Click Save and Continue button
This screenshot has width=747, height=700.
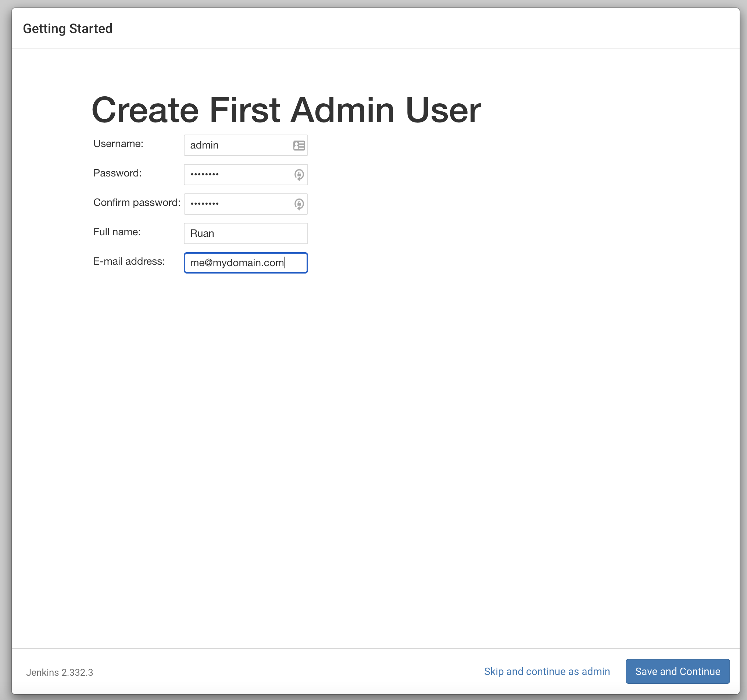point(677,672)
